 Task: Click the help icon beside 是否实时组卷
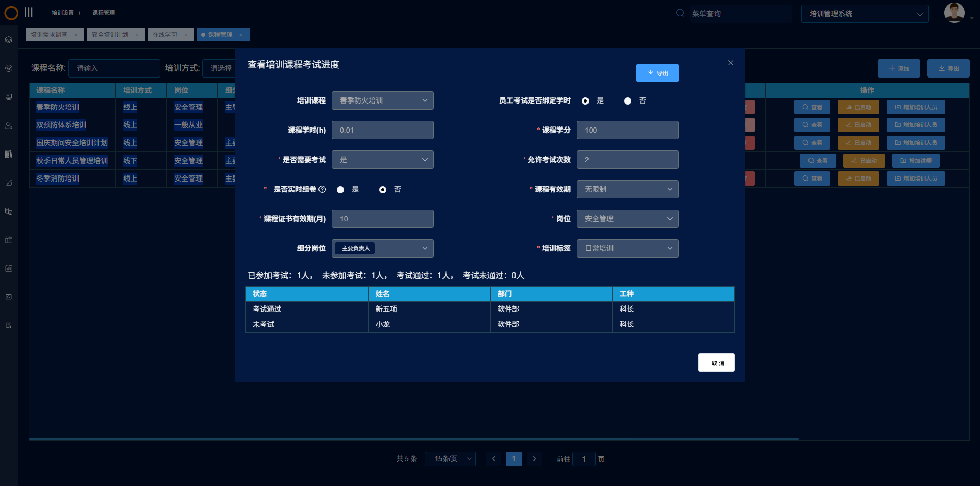click(x=323, y=189)
